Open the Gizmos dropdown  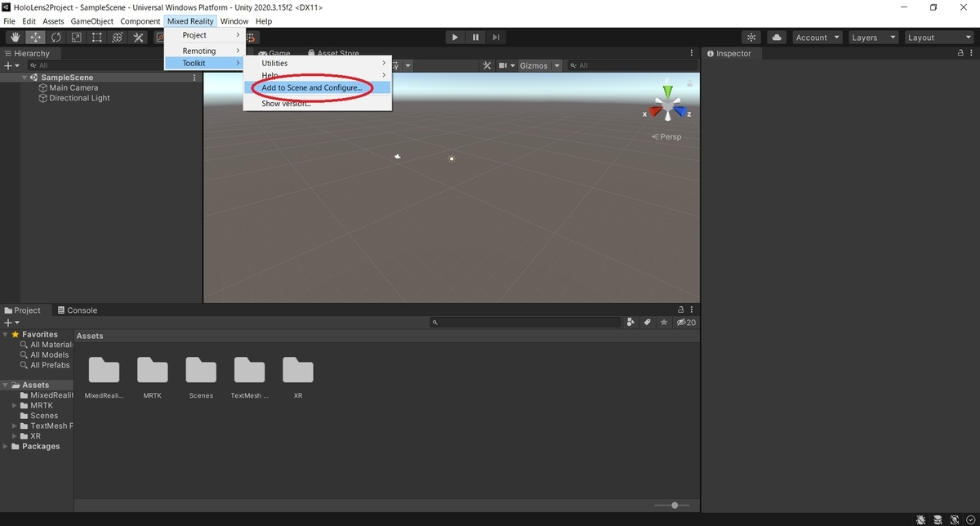click(x=540, y=65)
